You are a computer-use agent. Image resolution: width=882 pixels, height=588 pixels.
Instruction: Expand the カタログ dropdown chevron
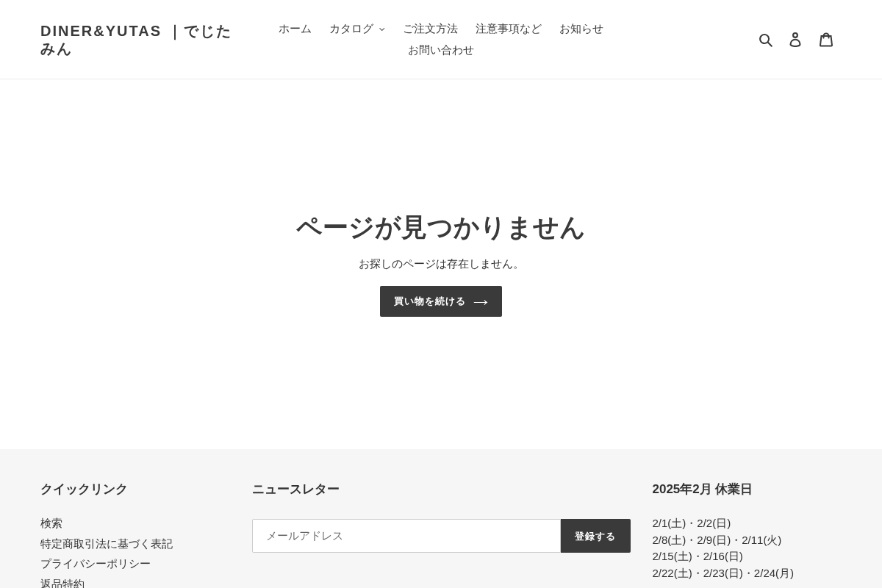pyautogui.click(x=381, y=29)
